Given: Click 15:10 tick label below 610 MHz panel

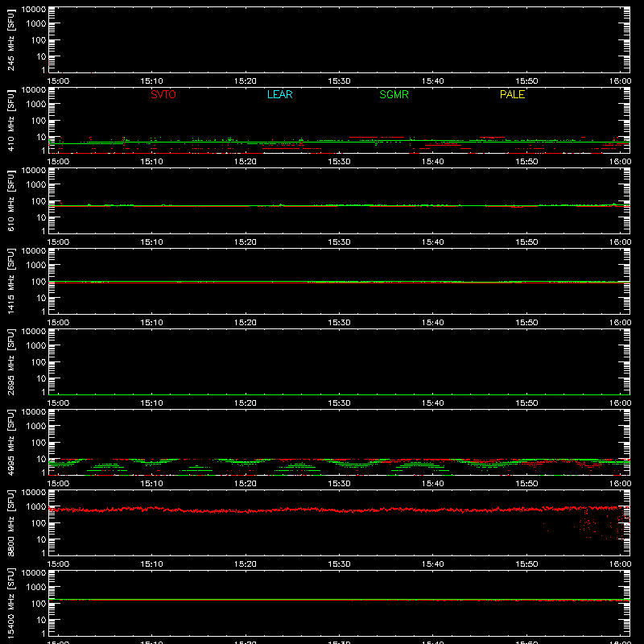Looking at the screenshot, I should pyautogui.click(x=151, y=242).
